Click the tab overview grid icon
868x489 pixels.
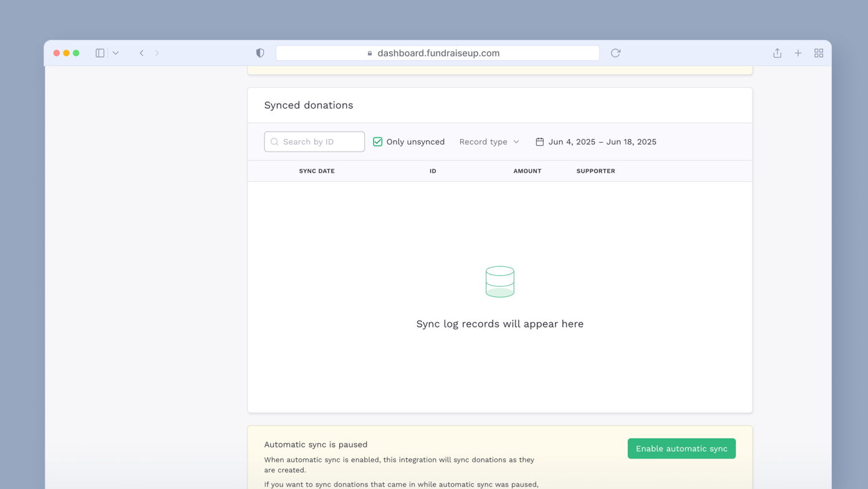pyautogui.click(x=819, y=53)
